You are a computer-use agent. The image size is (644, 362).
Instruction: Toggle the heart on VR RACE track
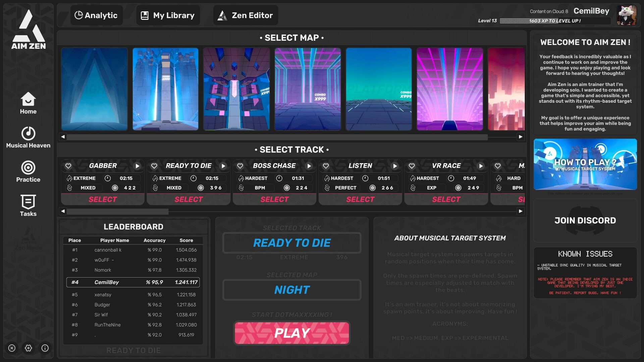[412, 166]
